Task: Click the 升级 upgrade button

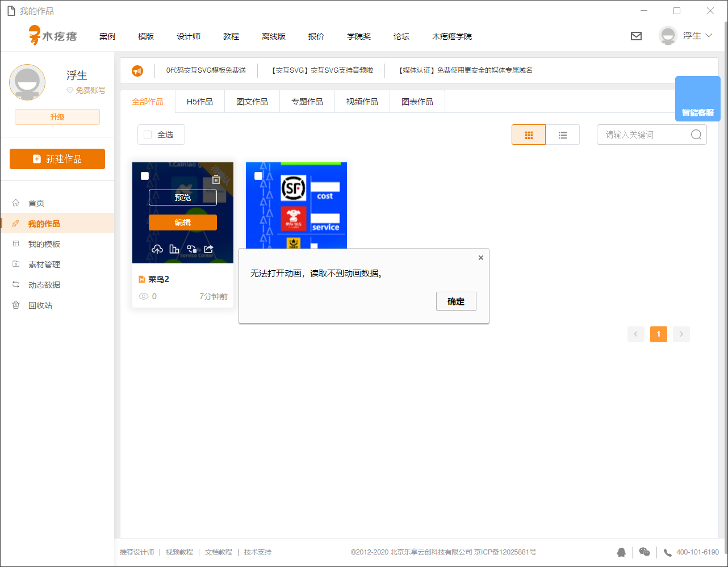Action: [57, 117]
